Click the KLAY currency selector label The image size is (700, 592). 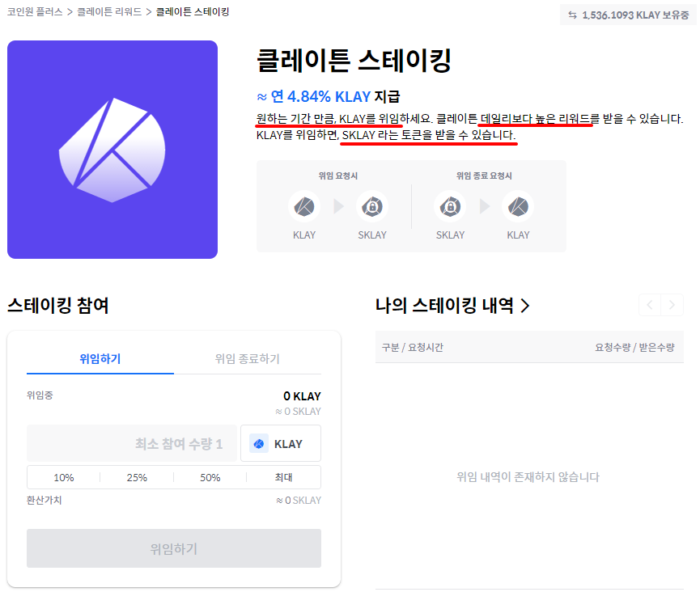click(288, 444)
